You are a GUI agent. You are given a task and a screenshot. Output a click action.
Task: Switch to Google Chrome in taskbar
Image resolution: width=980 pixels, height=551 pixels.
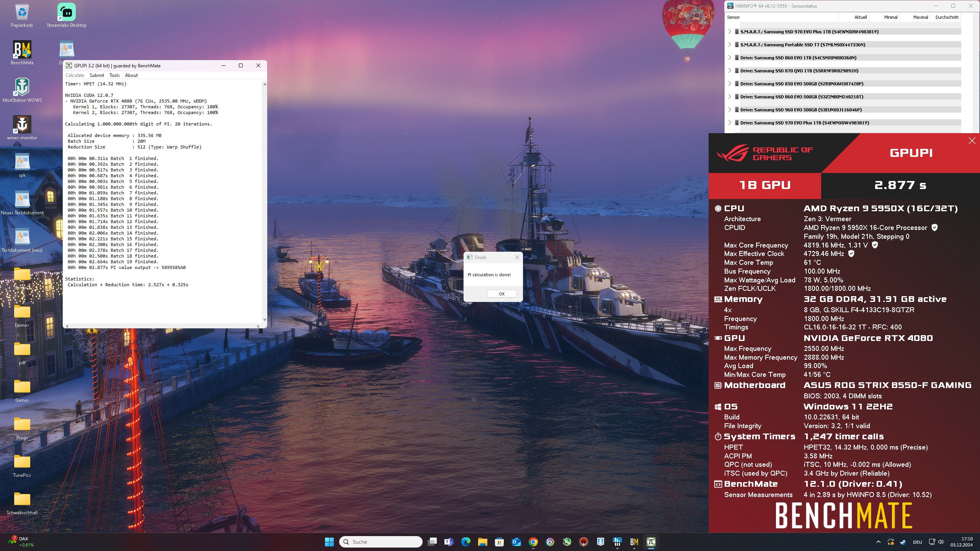tap(533, 542)
